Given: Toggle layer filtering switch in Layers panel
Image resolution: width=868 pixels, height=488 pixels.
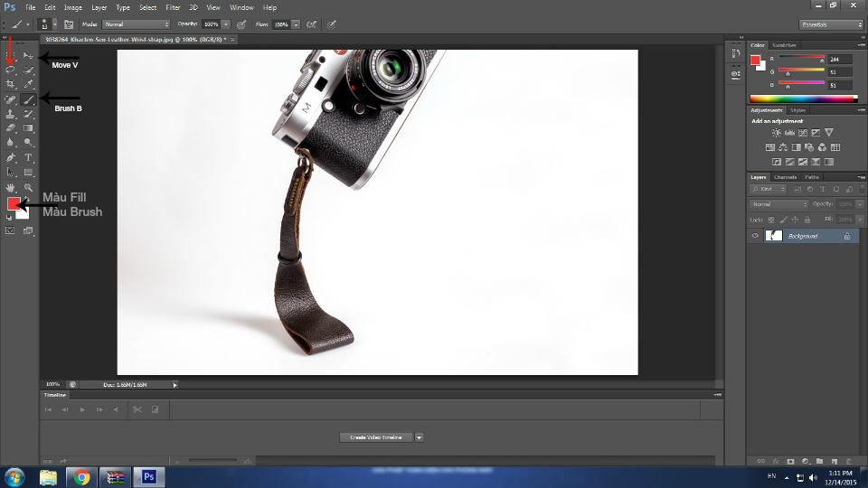Looking at the screenshot, I should pyautogui.click(x=862, y=189).
